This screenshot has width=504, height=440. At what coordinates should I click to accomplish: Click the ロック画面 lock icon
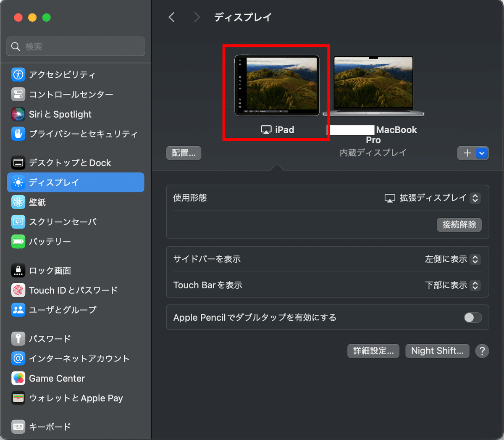click(x=18, y=271)
